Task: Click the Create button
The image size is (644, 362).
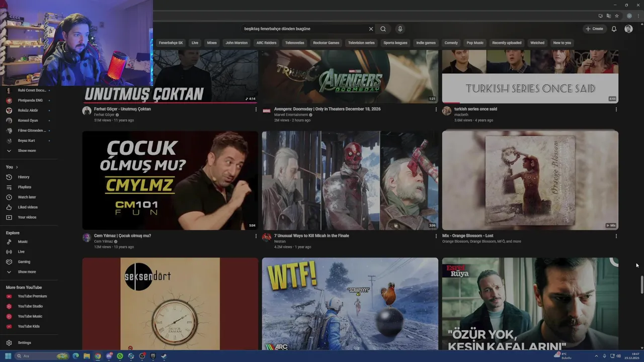Action: pyautogui.click(x=594, y=29)
